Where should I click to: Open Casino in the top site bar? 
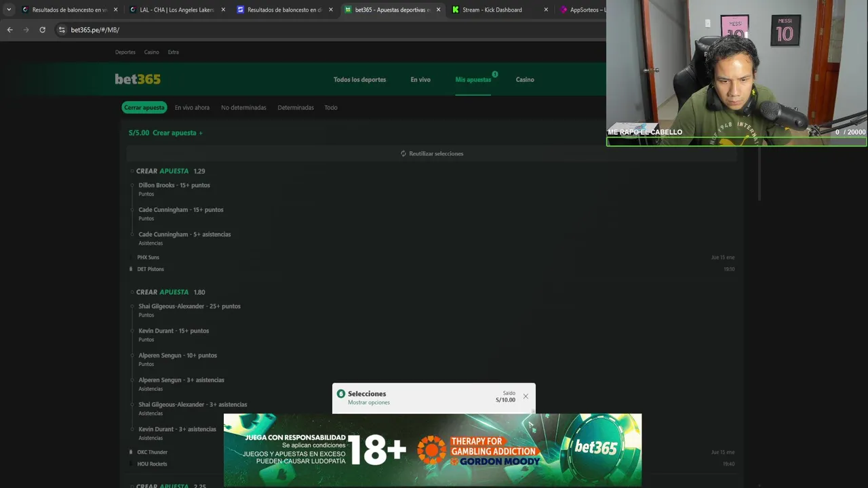tap(151, 52)
